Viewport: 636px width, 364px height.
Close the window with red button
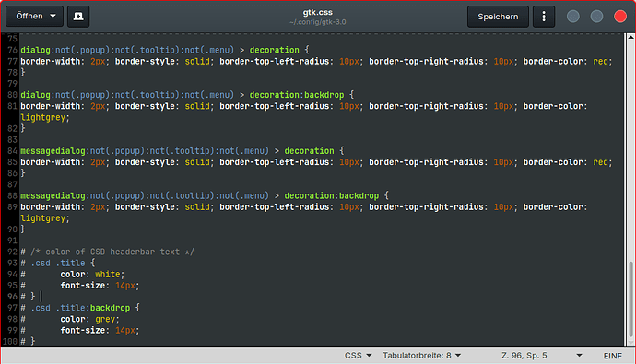point(619,17)
